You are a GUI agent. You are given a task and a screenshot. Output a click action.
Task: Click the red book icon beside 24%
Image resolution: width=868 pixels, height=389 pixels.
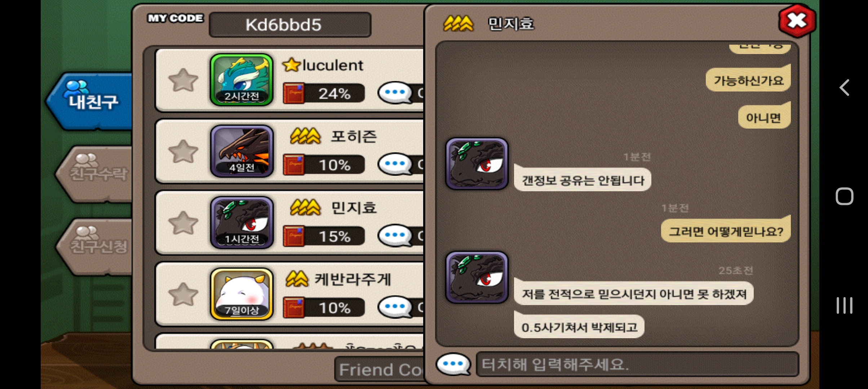[x=294, y=94]
